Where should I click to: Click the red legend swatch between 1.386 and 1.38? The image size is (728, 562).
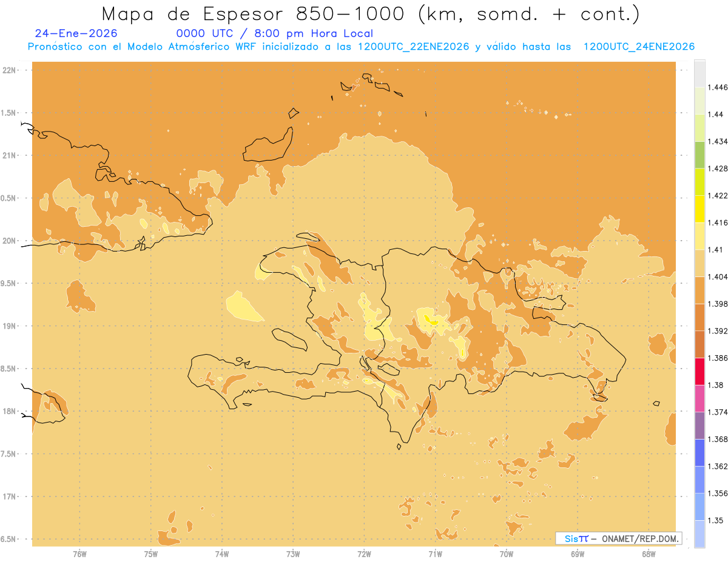point(699,371)
